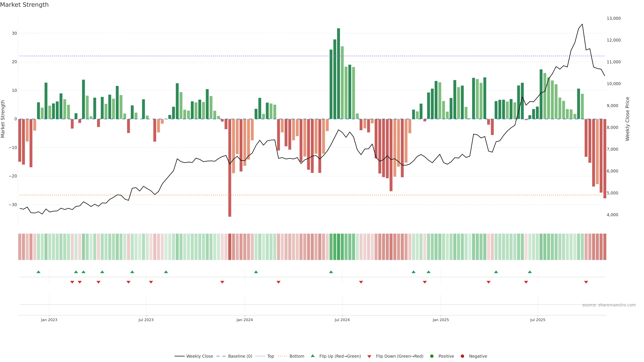The width and height of the screenshot is (644, 362).
Task: Click the source: sharemaestro.com text
Action: pos(609,305)
